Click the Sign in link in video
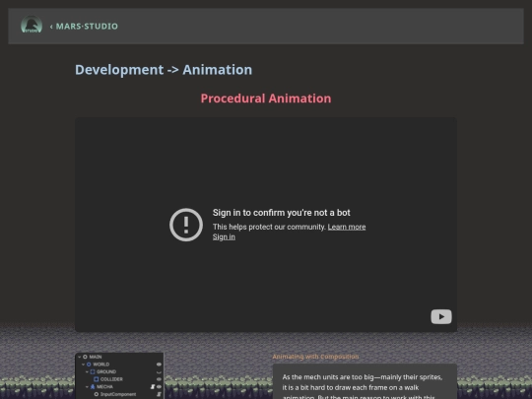This screenshot has width=532, height=399. [x=224, y=236]
